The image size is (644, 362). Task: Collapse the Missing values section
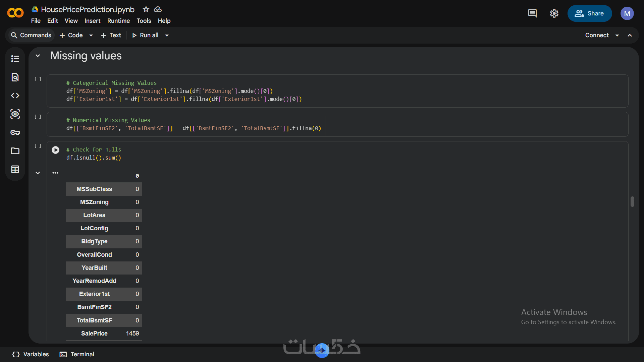(x=38, y=56)
